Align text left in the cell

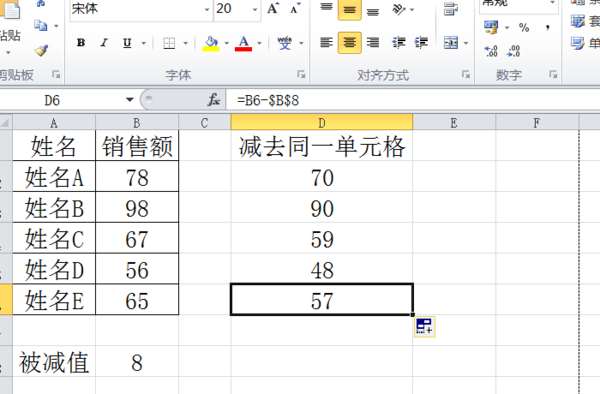[x=326, y=42]
